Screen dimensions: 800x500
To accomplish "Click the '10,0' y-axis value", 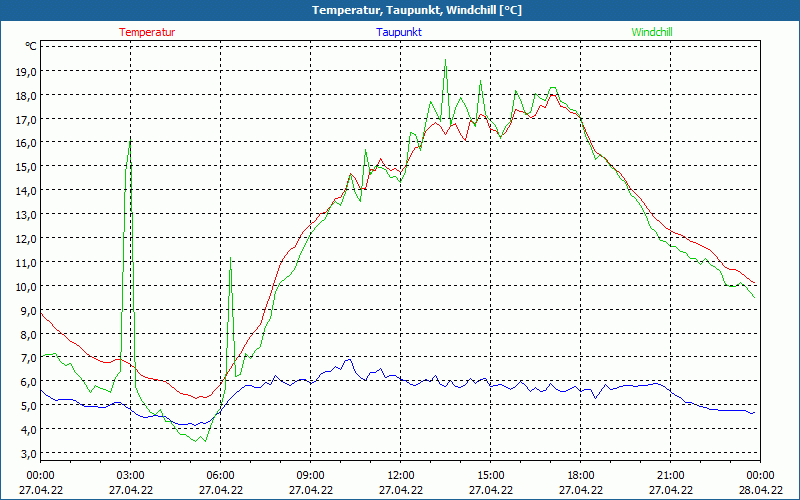I will pos(27,286).
